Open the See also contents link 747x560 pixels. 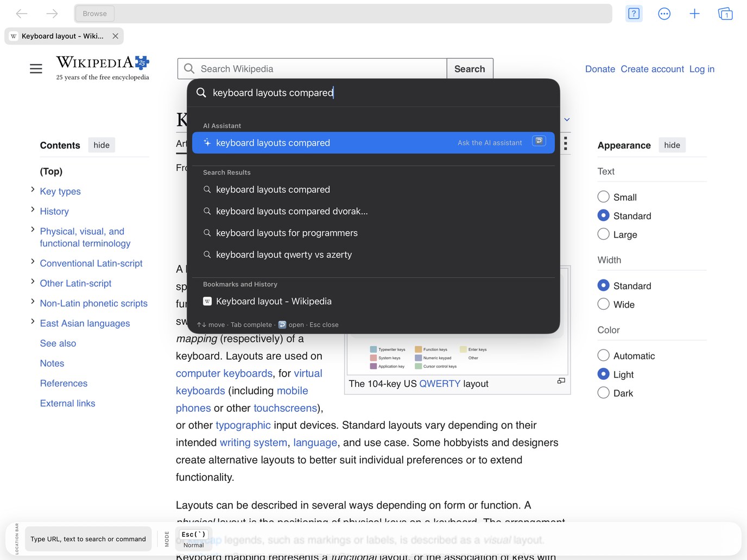58,343
